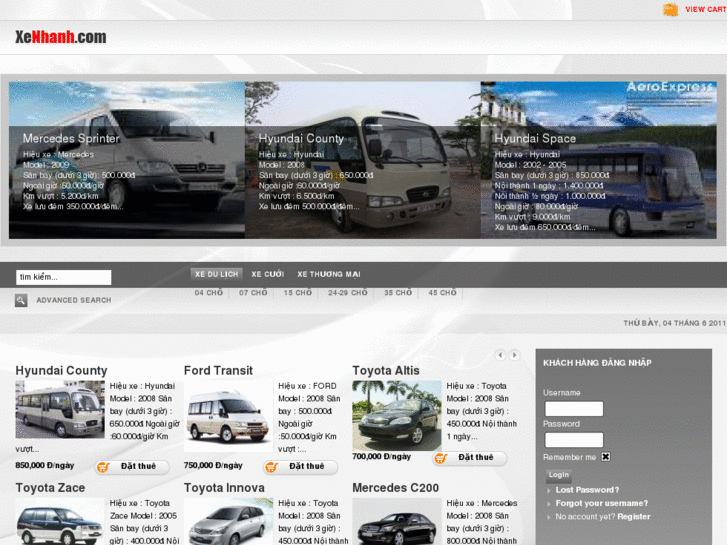Click the View Cart link
Screen dimensions: 727x545
click(706, 9)
